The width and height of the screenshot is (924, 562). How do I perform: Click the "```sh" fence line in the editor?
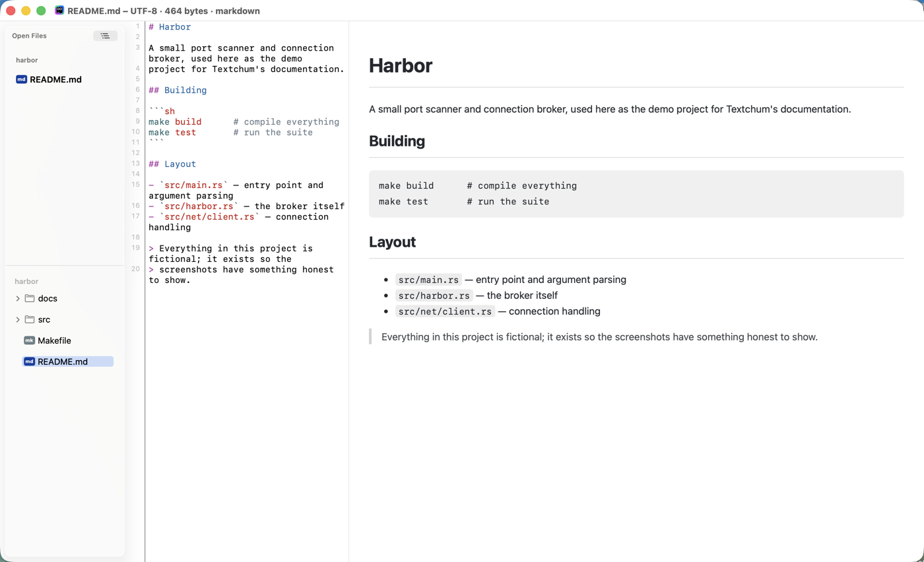pyautogui.click(x=162, y=111)
